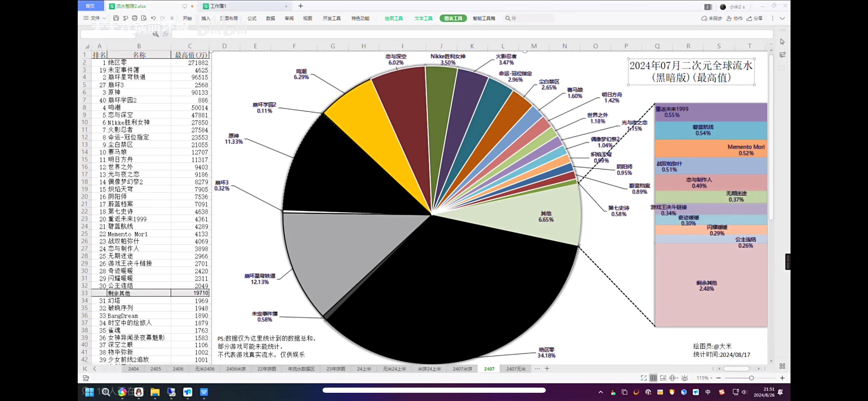Show more sheet tabs via ellipsis
This screenshot has height=401, width=868.
537,368
